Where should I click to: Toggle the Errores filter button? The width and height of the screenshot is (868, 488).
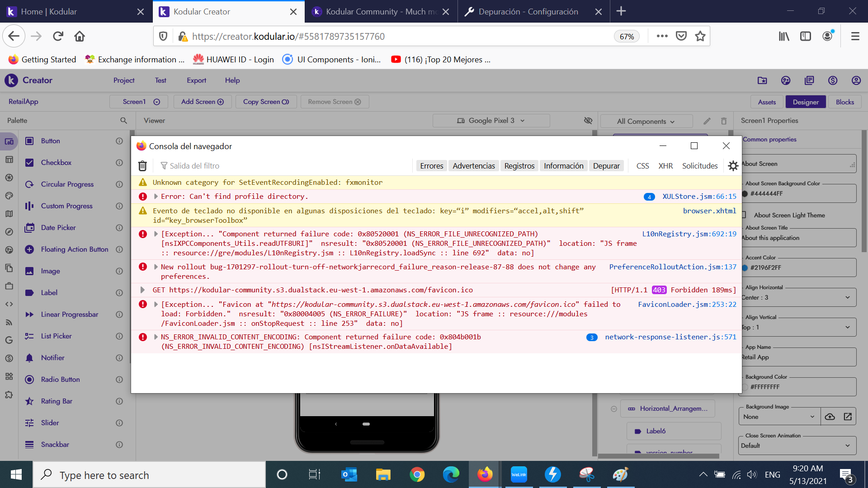[431, 166]
